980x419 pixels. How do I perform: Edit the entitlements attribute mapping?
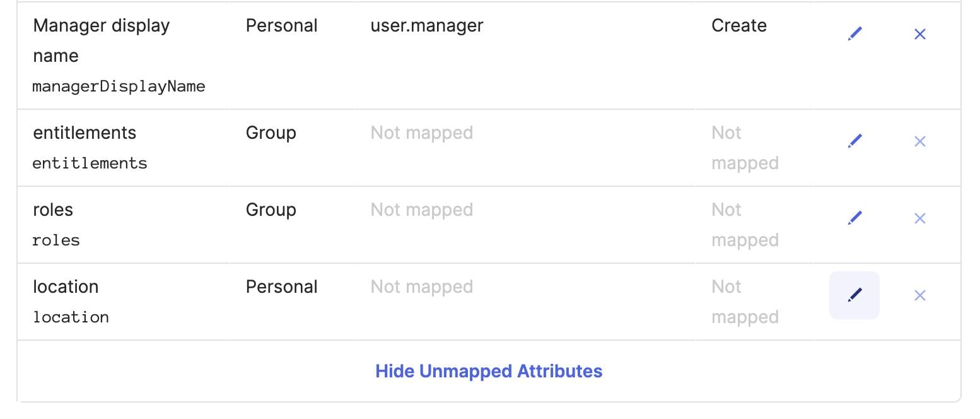(x=855, y=141)
